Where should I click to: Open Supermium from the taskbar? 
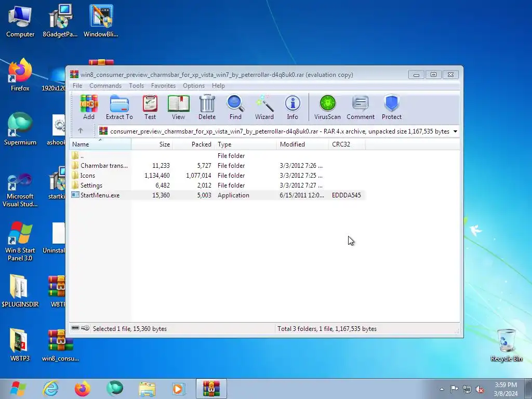click(115, 389)
